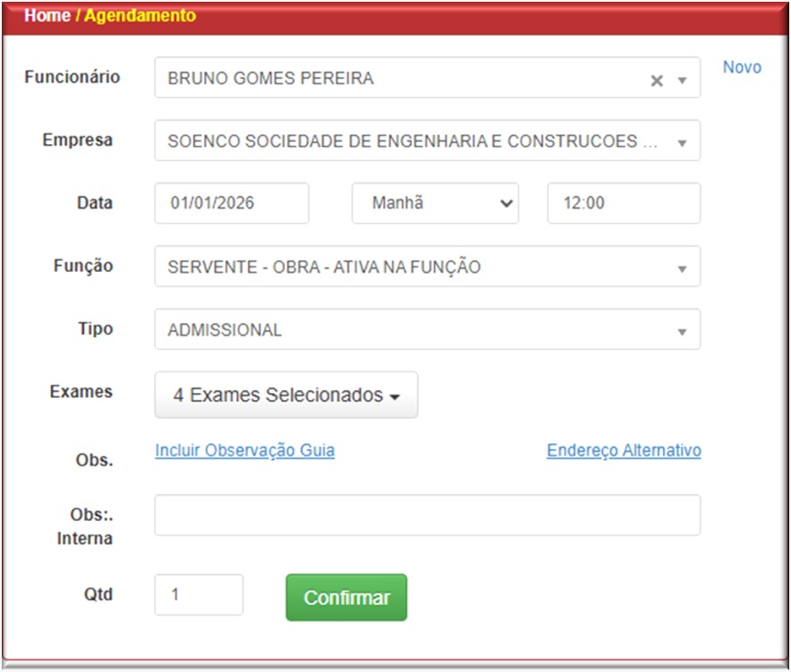The width and height of the screenshot is (791, 672).
Task: Click the Obs. Interna text field
Action: pos(427,515)
